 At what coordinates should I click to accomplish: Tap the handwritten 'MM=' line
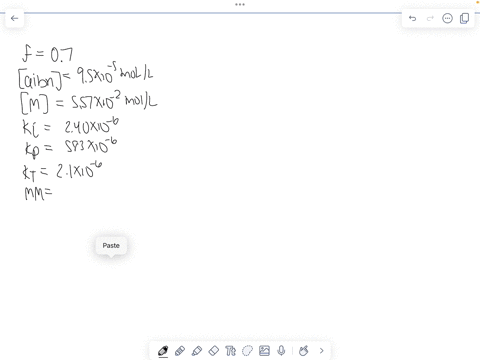tap(39, 193)
